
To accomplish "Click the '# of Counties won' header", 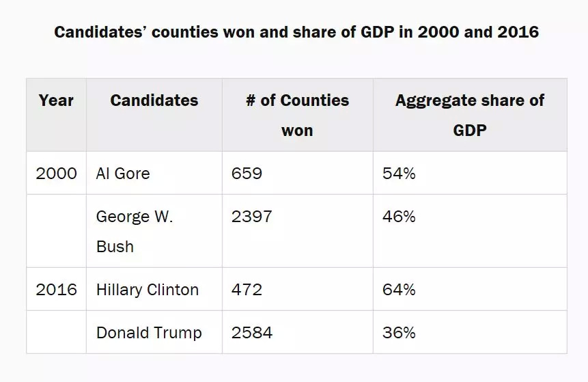I will [x=297, y=115].
